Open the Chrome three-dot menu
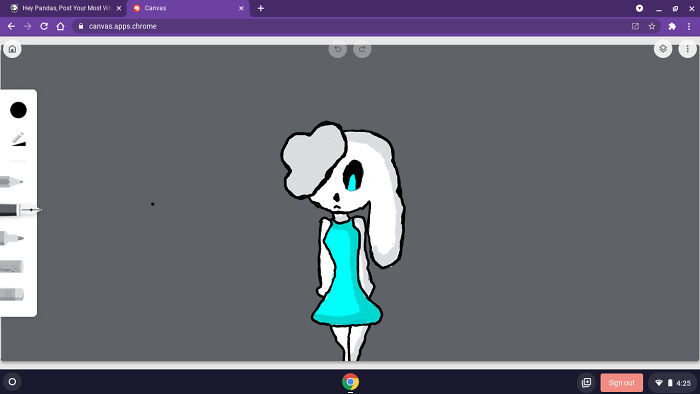 (x=689, y=26)
